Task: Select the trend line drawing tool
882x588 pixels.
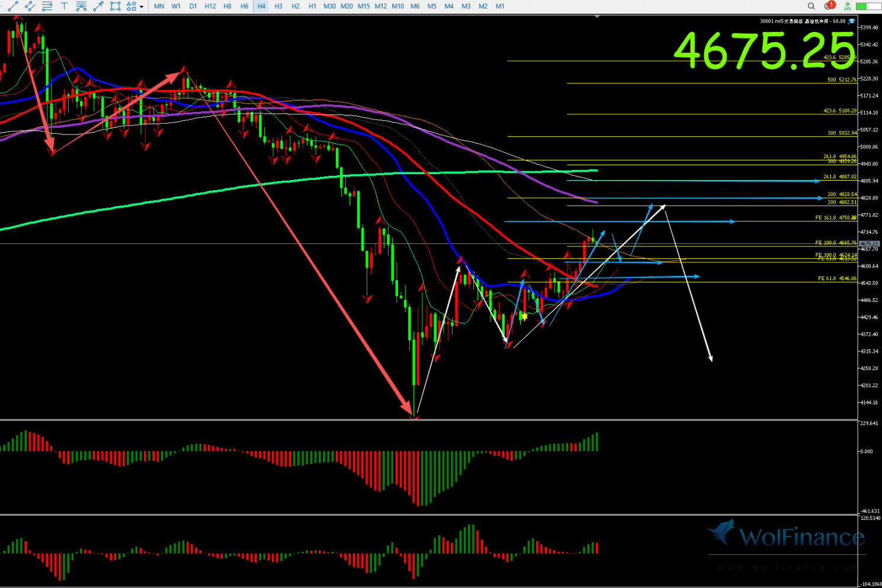Action: pos(12,6)
